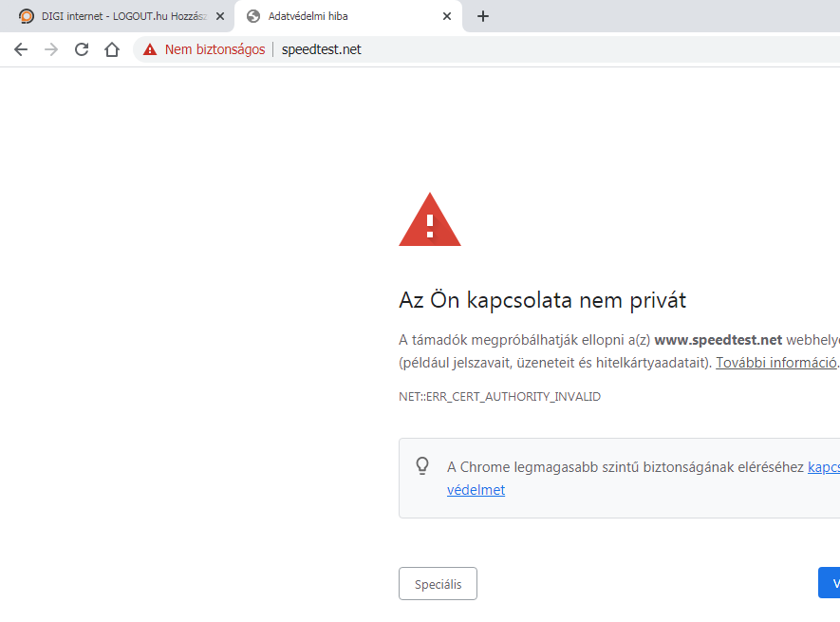Close the Adatvédelmi hiba tab
The height and width of the screenshot is (622, 840).
447,16
